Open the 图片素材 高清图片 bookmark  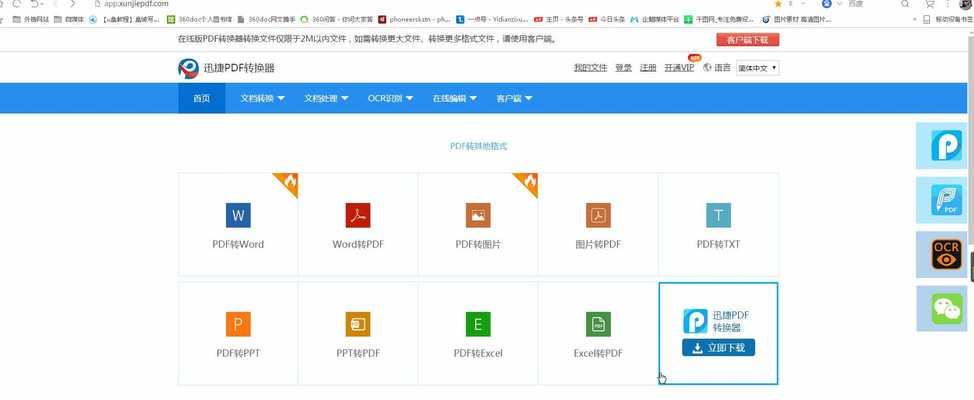[x=797, y=19]
